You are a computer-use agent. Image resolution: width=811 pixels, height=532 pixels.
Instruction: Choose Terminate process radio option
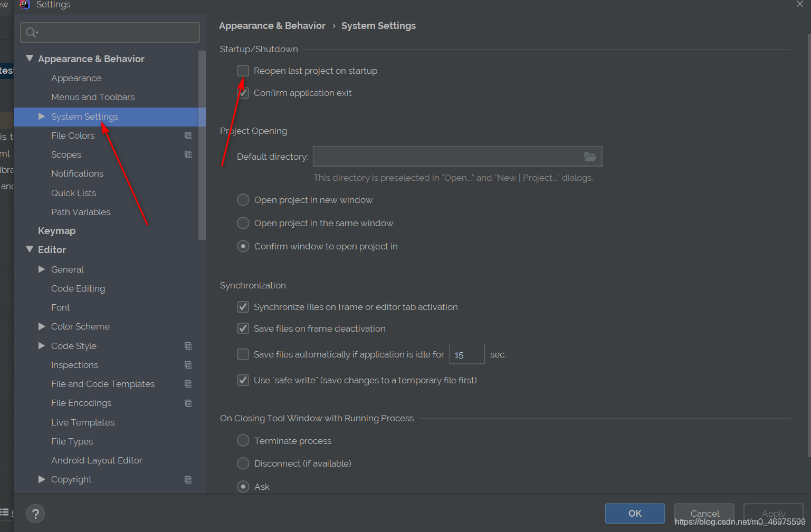point(243,440)
